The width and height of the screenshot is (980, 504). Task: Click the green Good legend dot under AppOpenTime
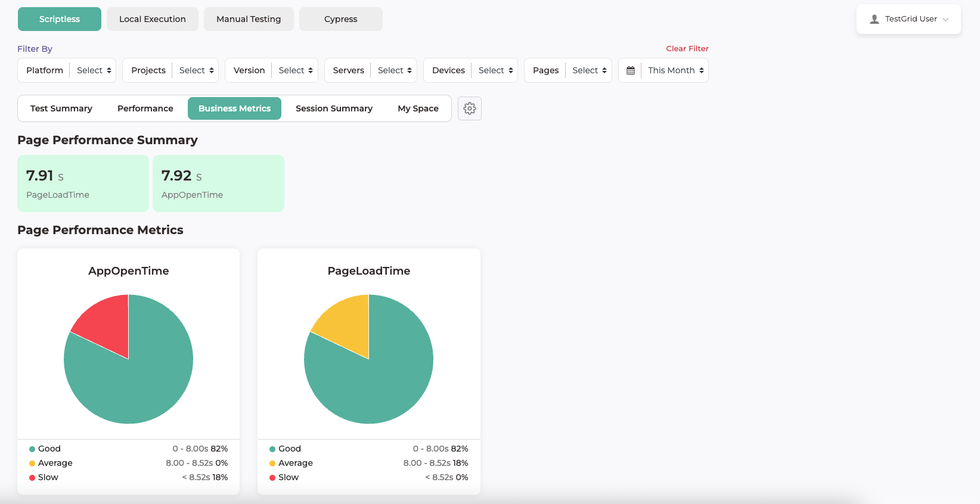pos(32,449)
